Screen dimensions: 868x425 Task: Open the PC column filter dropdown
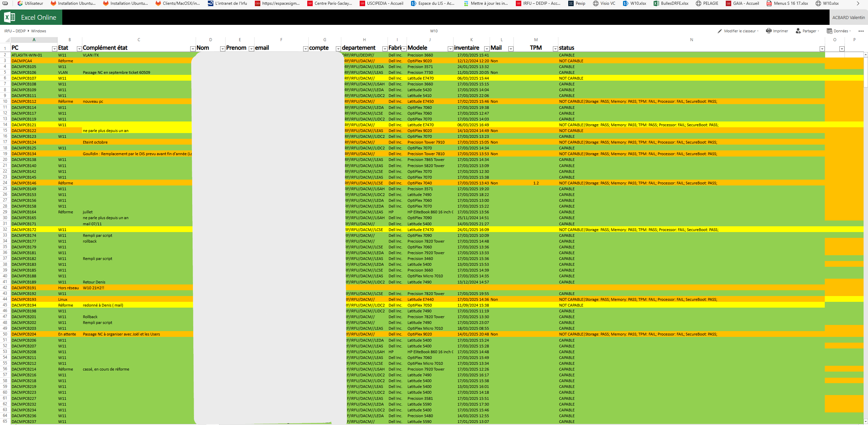54,49
